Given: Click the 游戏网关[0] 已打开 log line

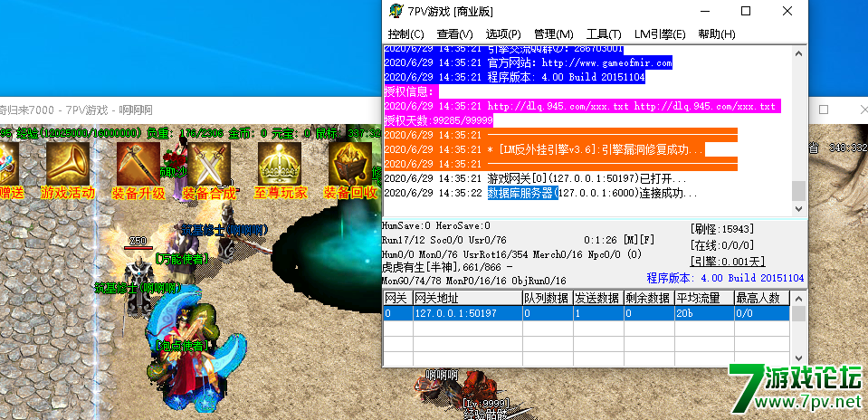Looking at the screenshot, I should tap(535, 178).
